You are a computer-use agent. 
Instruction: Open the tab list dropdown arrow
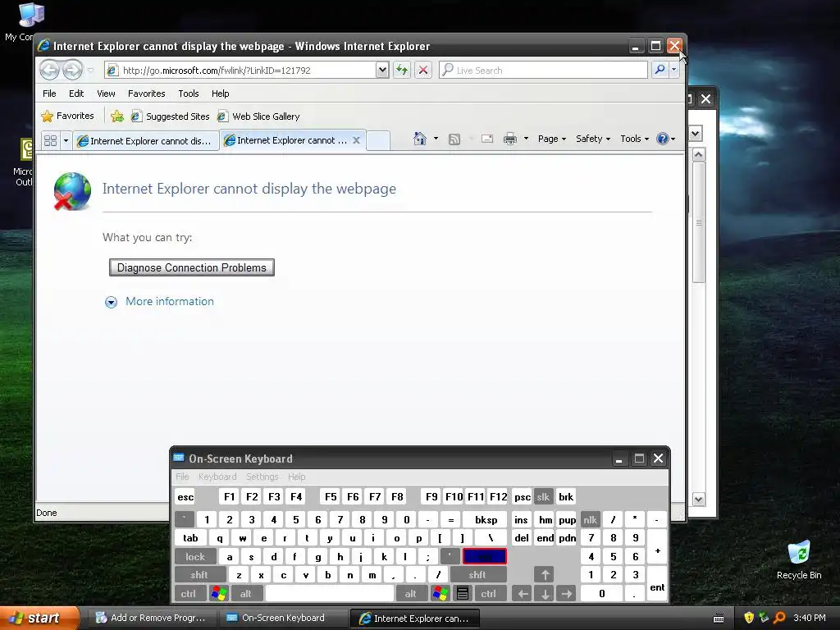[66, 141]
